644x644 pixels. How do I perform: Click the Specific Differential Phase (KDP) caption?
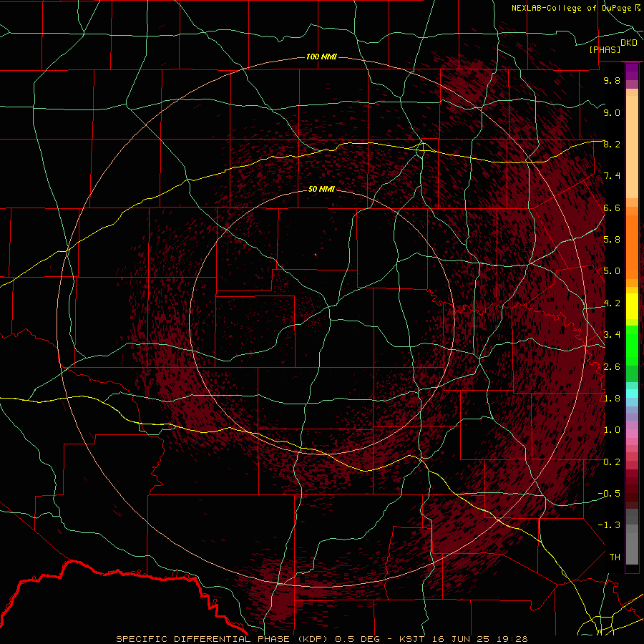pos(223,639)
